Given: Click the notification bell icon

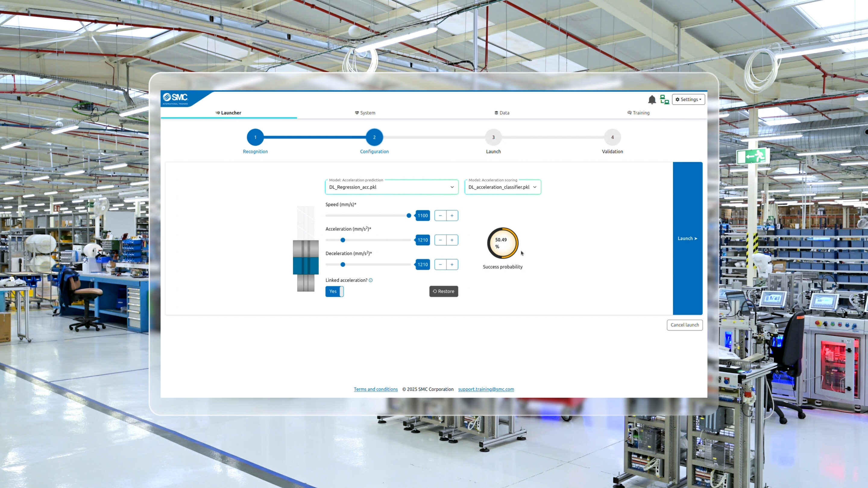Looking at the screenshot, I should (x=652, y=100).
